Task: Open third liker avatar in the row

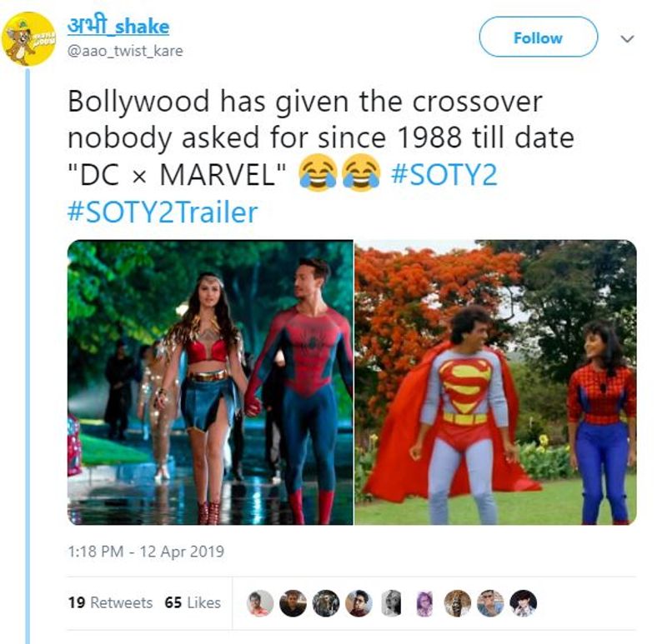Action: [x=326, y=603]
